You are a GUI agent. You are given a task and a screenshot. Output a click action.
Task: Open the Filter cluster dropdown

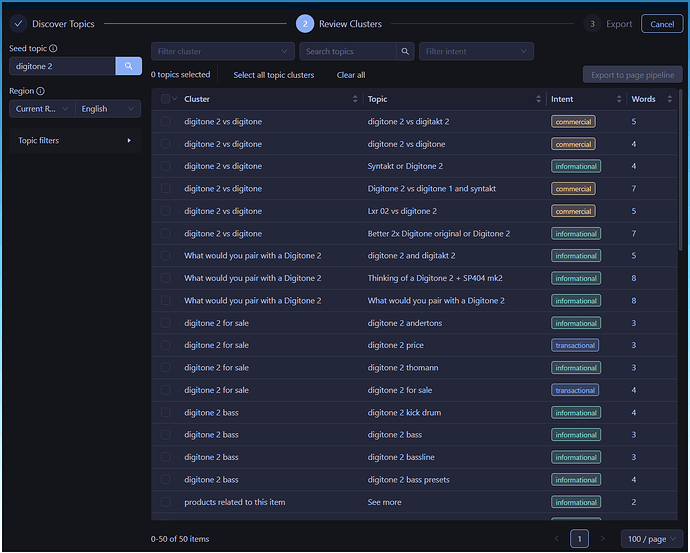point(222,51)
